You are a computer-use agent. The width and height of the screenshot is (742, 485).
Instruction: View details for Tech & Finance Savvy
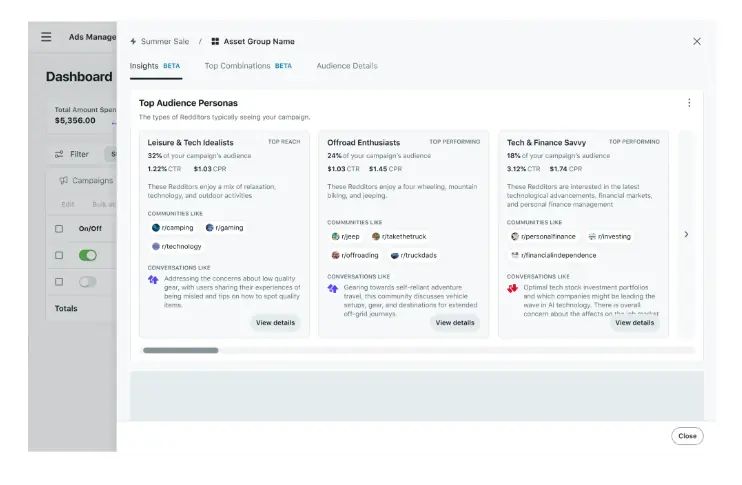point(635,323)
